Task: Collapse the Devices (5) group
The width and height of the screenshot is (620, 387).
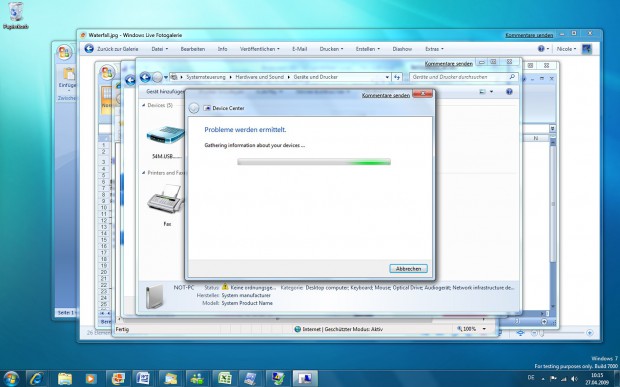Action: click(144, 105)
